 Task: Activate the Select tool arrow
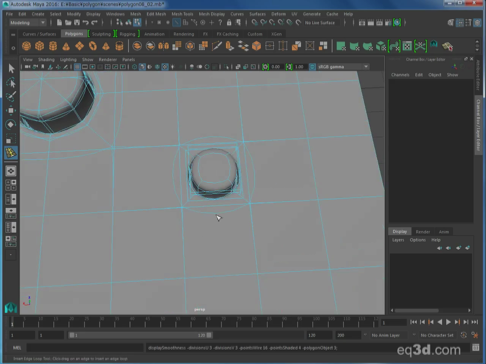tap(11, 68)
